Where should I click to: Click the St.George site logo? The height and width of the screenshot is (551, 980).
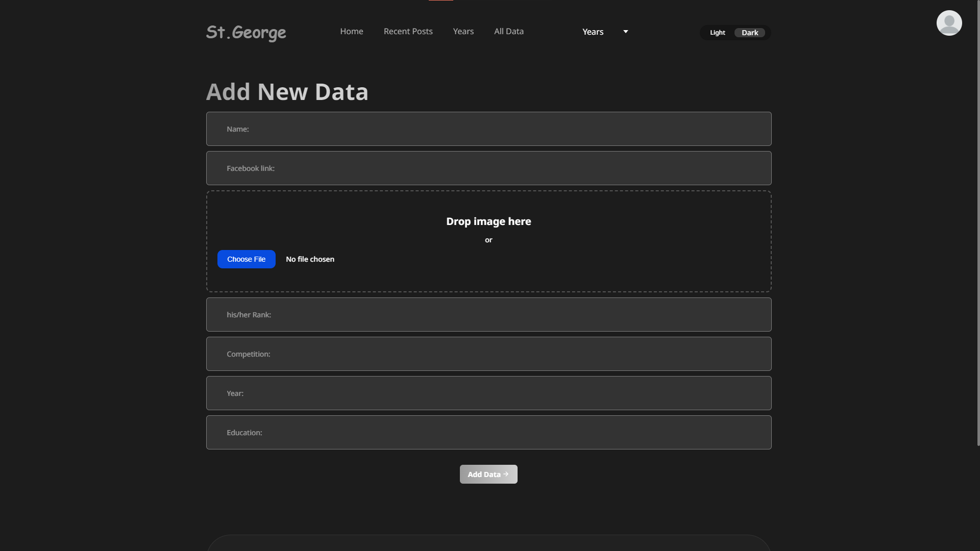pyautogui.click(x=246, y=32)
